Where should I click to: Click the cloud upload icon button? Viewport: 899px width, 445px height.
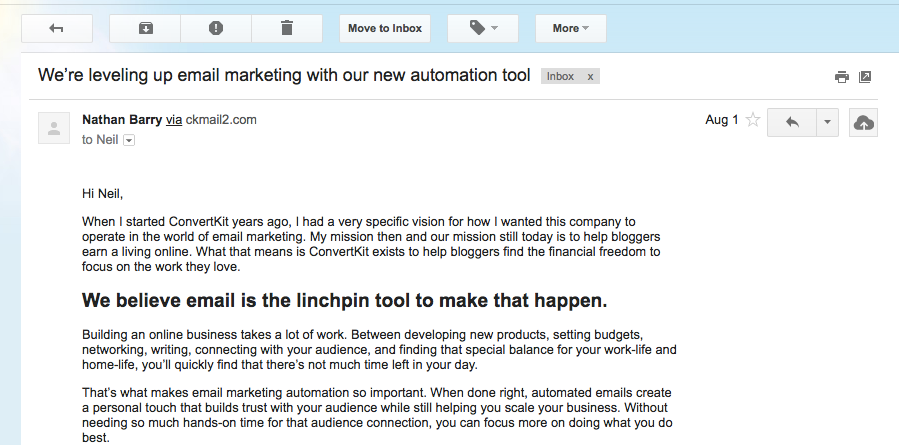coord(863,122)
